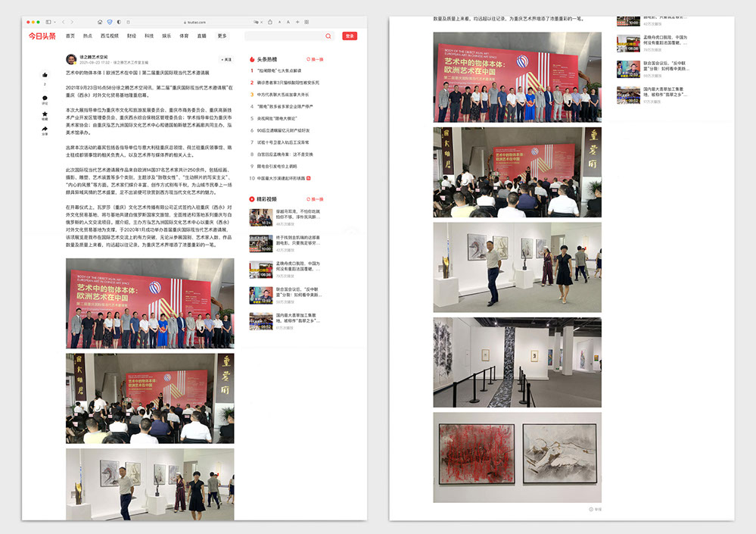Share the article with arrow icon
The width and height of the screenshot is (756, 534).
pyautogui.click(x=45, y=130)
